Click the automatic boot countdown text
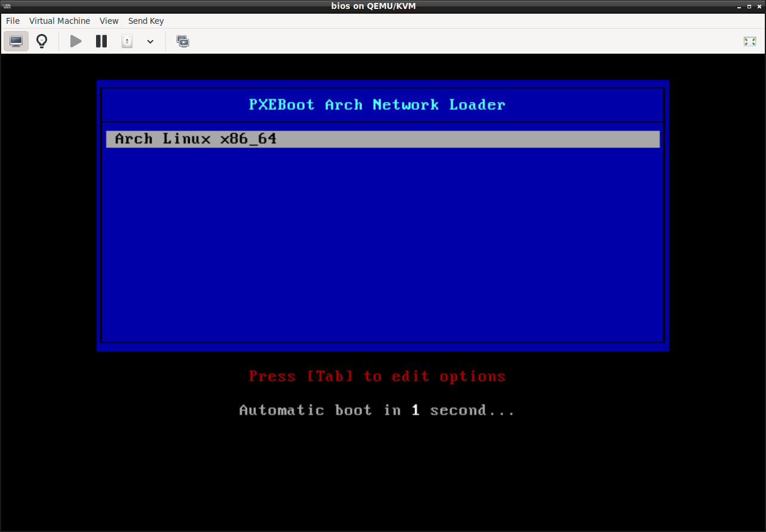 click(x=376, y=410)
